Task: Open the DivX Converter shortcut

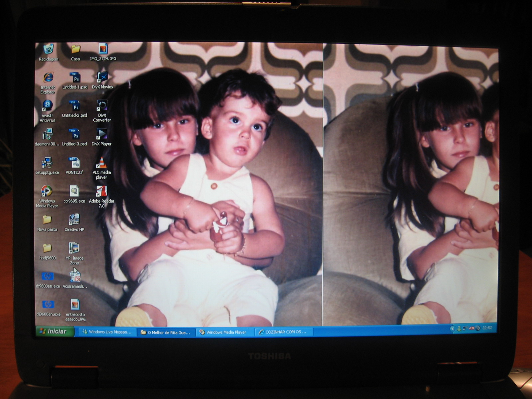Action: 102,111
